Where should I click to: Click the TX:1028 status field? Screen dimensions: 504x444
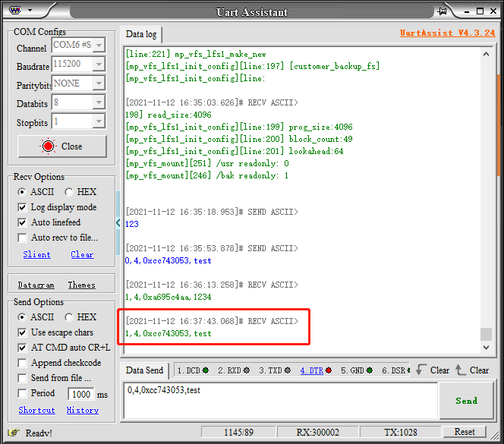coord(400,432)
